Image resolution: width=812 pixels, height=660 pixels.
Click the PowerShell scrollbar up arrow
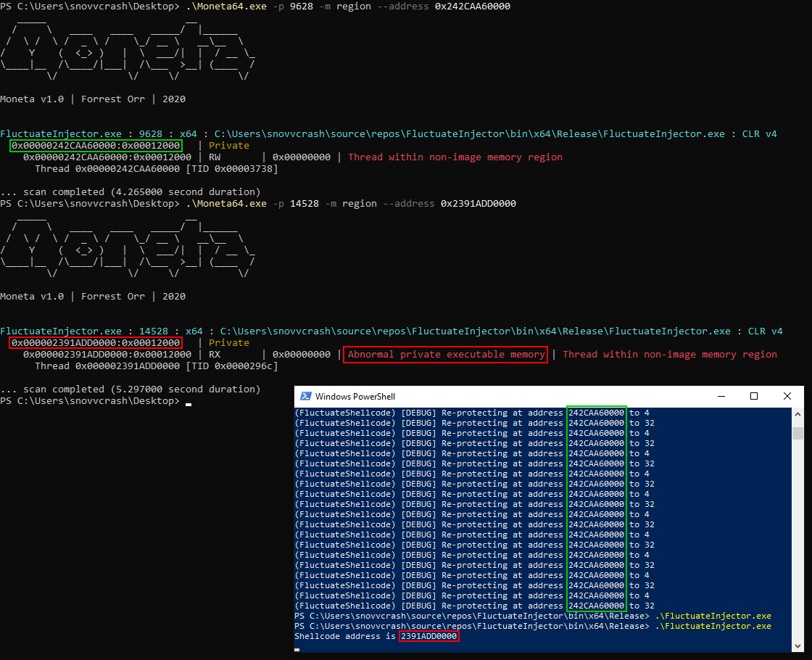coord(797,413)
